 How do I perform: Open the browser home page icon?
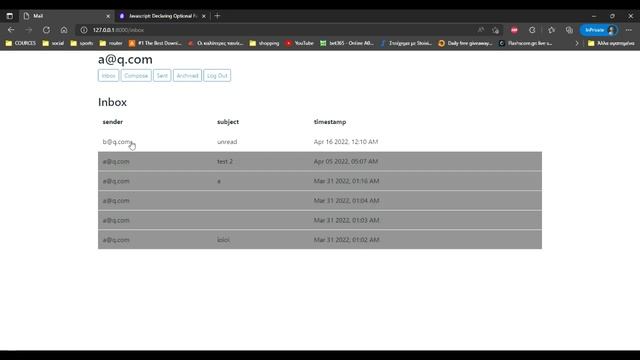[x=64, y=30]
